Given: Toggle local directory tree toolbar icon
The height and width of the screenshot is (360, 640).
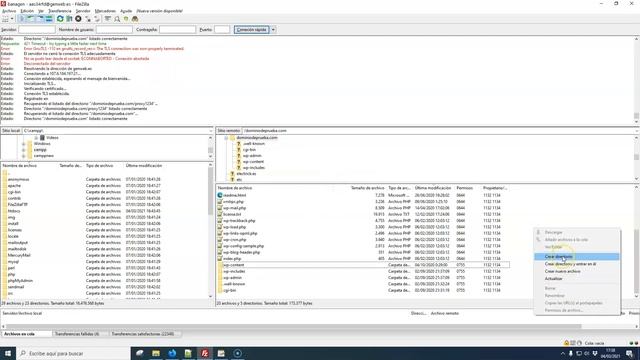Looking at the screenshot, I should 31,19.
